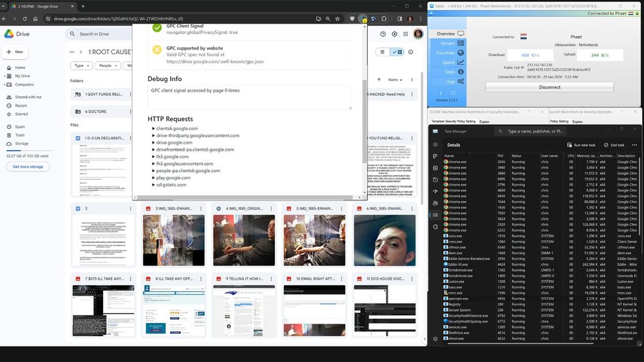The width and height of the screenshot is (644, 362).
Task: Open more options for 9 TELLING IT HOW file
Action: (x=271, y=279)
